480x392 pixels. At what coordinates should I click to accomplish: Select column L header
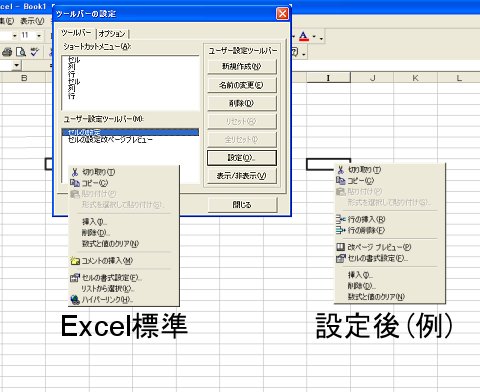[459, 78]
